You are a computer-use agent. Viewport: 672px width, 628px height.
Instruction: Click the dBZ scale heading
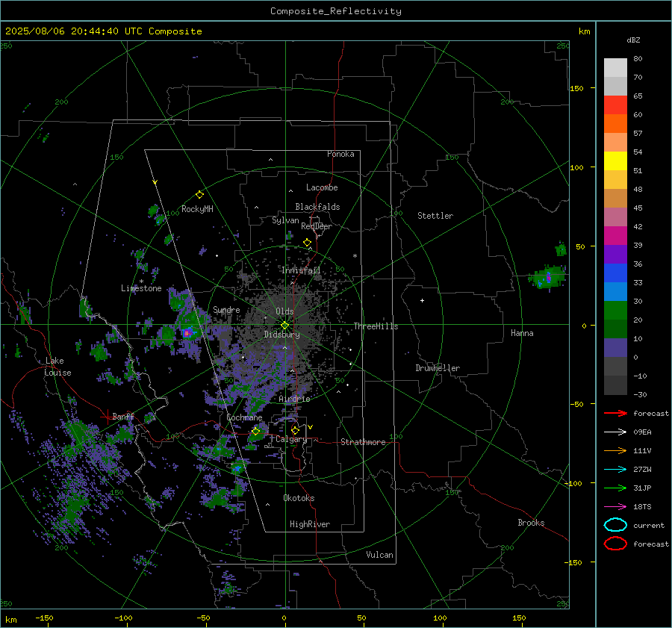coord(633,40)
